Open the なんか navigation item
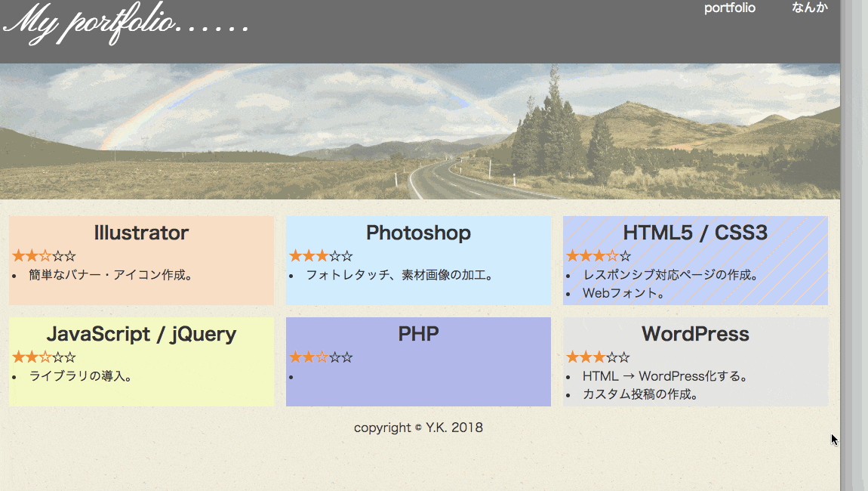 (809, 8)
